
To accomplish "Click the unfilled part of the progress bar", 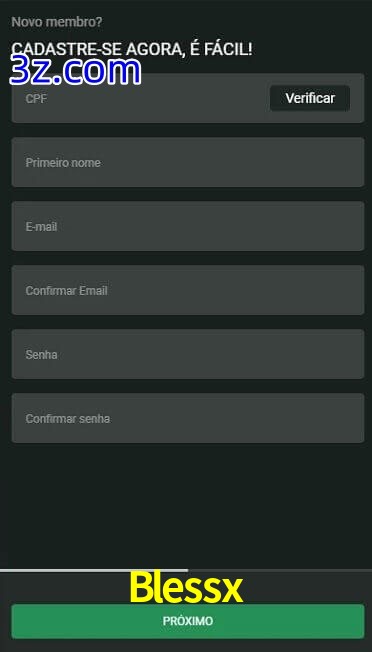I will [280, 570].
